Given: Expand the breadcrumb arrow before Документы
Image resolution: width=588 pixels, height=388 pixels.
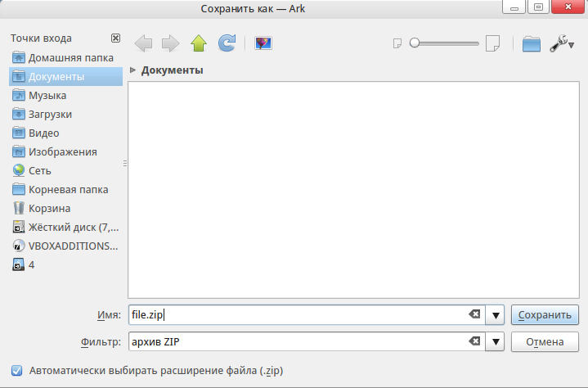Looking at the screenshot, I should pos(132,70).
